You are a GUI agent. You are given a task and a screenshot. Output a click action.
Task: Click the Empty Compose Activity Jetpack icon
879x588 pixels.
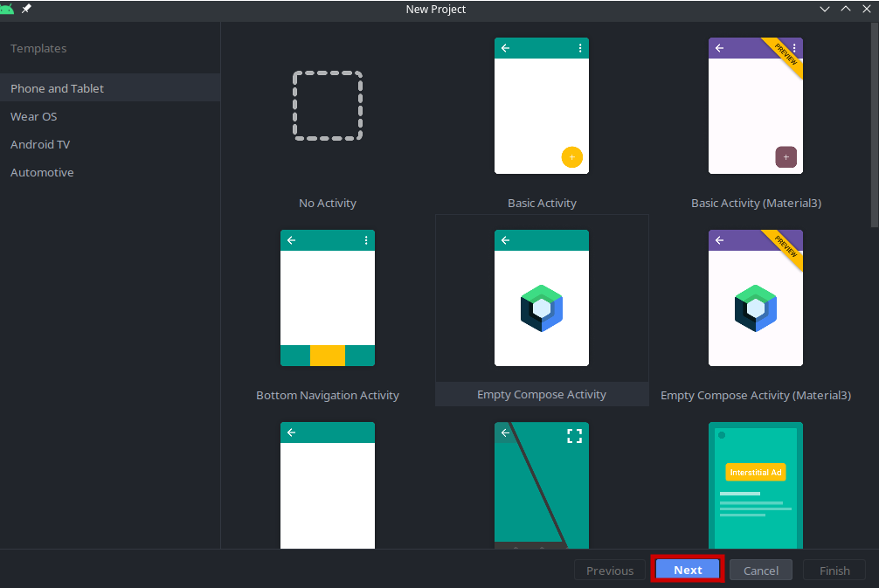point(542,308)
